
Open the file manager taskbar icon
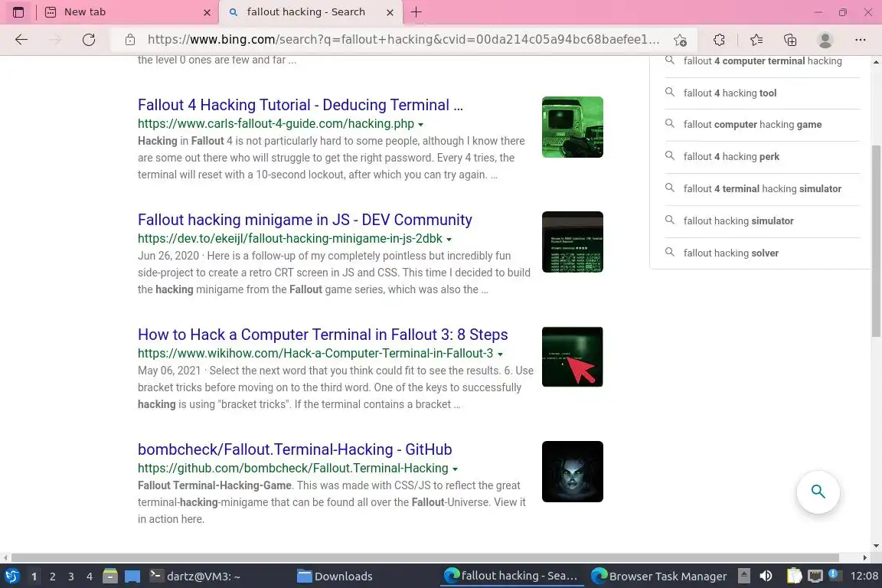pyautogui.click(x=110, y=576)
